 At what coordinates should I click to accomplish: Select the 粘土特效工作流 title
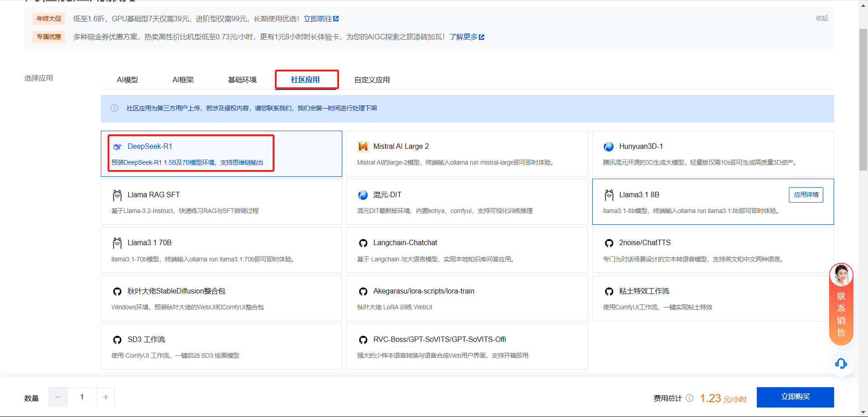click(644, 291)
